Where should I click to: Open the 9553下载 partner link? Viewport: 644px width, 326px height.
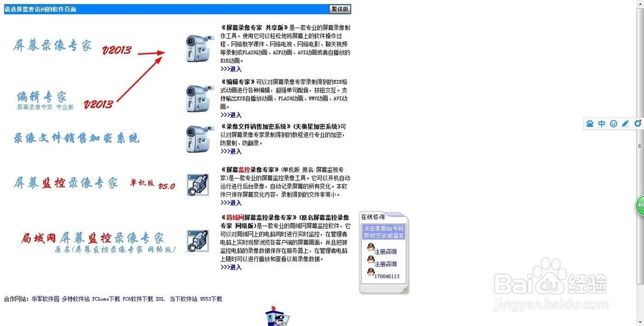[211, 299]
